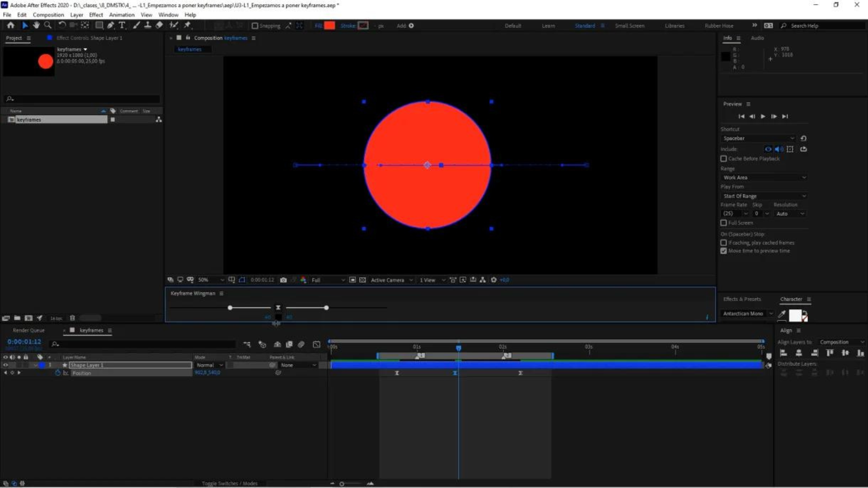Viewport: 868px width, 488px height.
Task: Open the composition mini-flowchart in timeline
Action: [247, 344]
